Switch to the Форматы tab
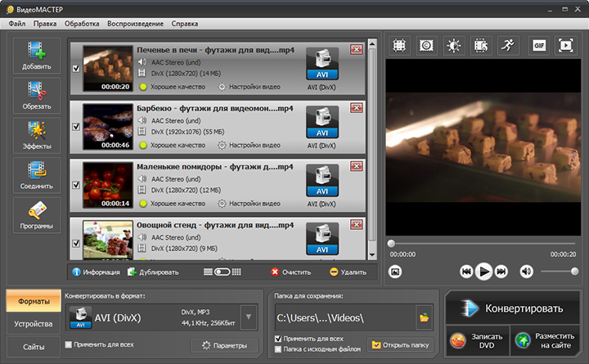Image resolution: width=589 pixels, height=364 pixels. [34, 301]
